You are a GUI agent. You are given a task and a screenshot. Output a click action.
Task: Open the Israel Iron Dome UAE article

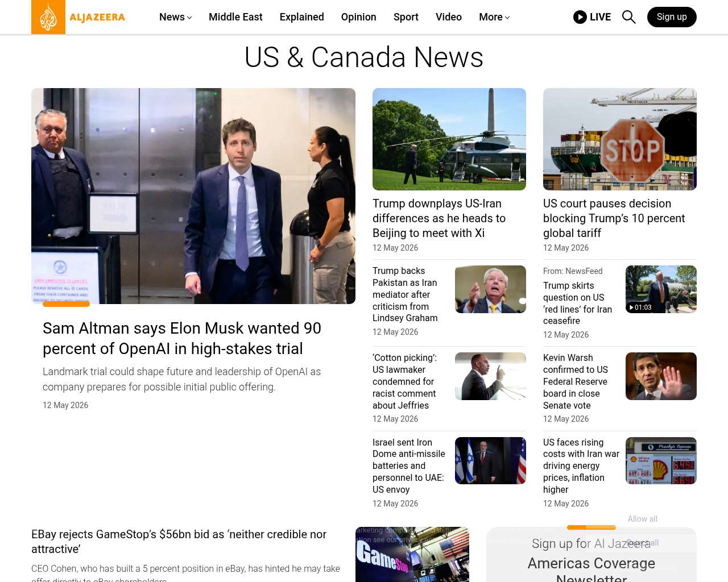[409, 466]
